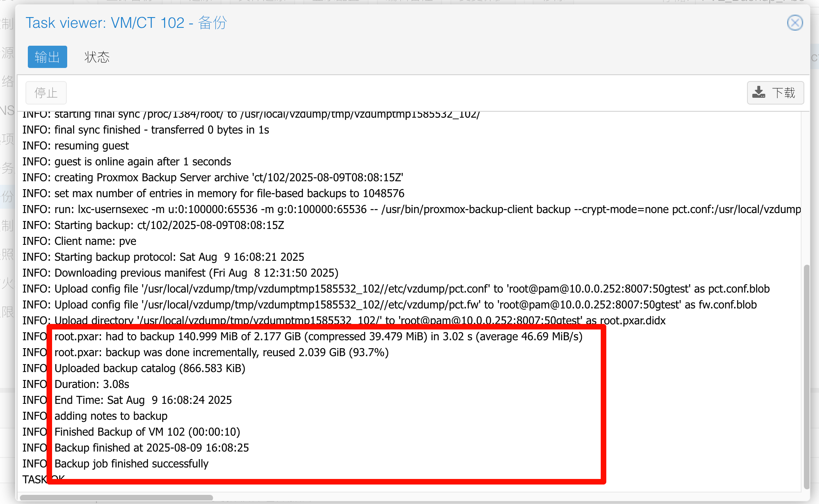The width and height of the screenshot is (819, 504).
Task: Click the 'Duration: 3.08s' log entry
Action: (x=92, y=384)
